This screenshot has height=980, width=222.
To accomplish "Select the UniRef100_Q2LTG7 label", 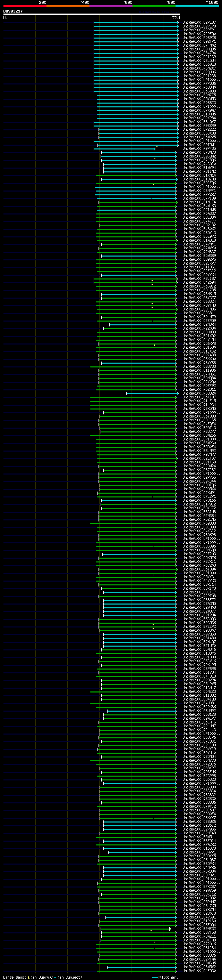I will coord(199,459).
